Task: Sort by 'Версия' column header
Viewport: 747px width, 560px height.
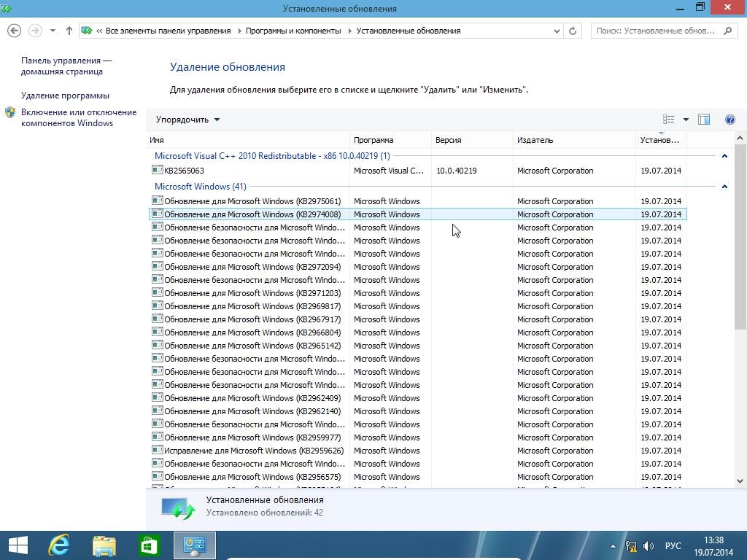Action: (472, 140)
